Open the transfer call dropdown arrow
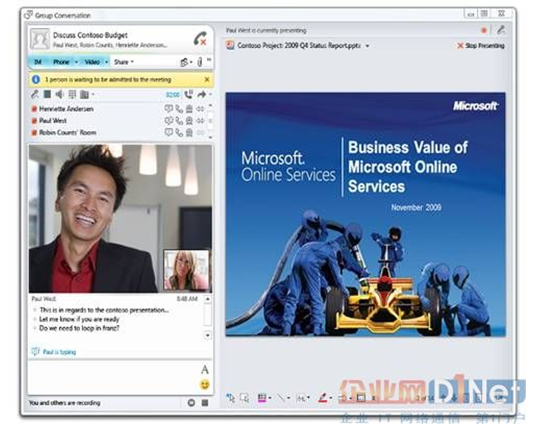The width and height of the screenshot is (538, 431). pyautogui.click(x=210, y=94)
